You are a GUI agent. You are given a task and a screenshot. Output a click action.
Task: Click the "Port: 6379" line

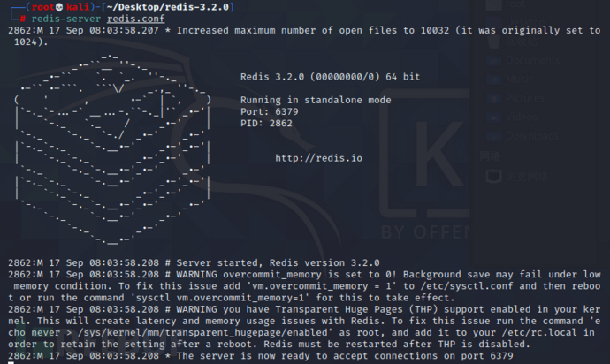coord(270,111)
